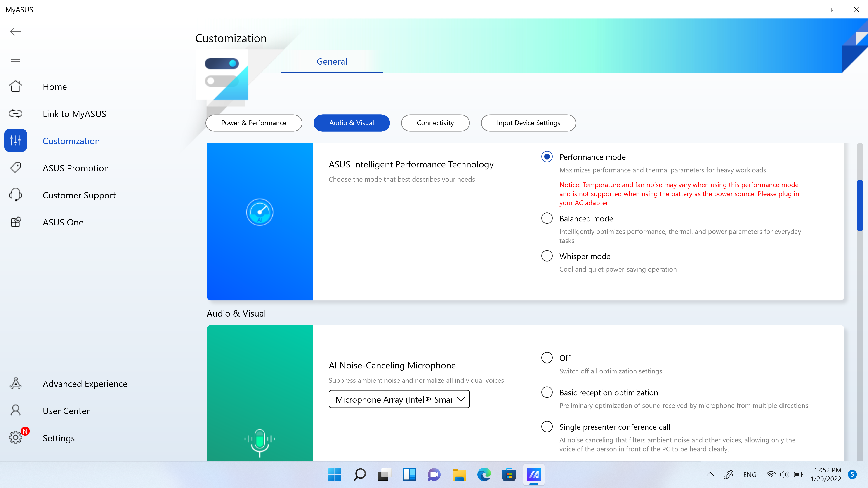Open Input Device Settings section
The image size is (868, 488).
(528, 123)
